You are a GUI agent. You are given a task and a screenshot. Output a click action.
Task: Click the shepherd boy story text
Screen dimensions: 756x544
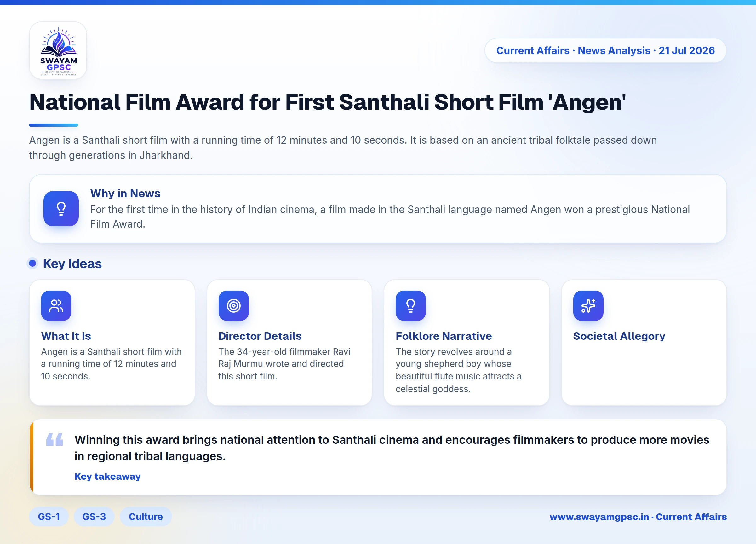point(459,370)
